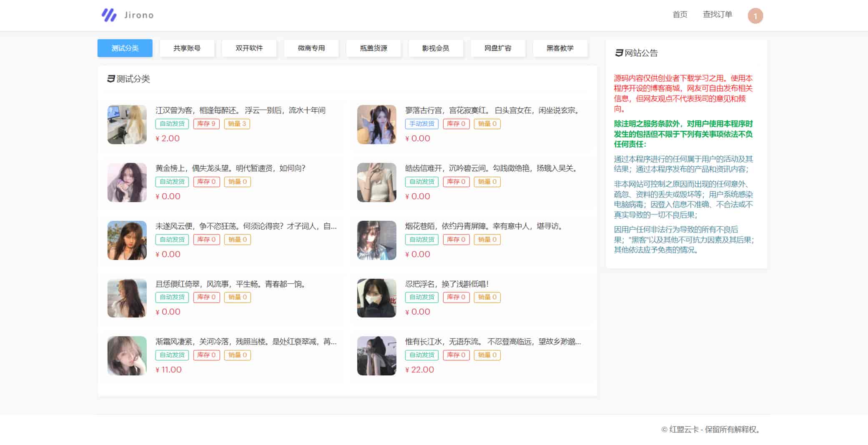The height and width of the screenshot is (445, 868).
Task: Click the 手动发货 tag on 寥落古行宫
Action: click(x=422, y=124)
